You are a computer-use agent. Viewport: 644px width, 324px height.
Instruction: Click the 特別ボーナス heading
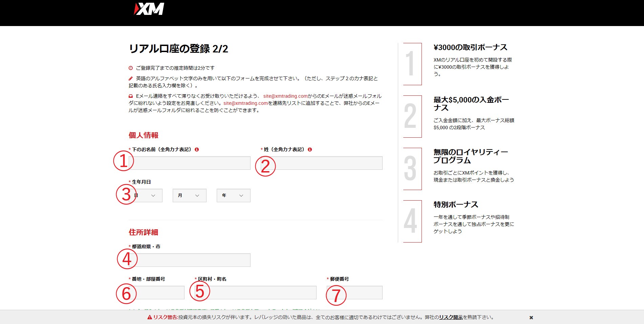coord(456,205)
